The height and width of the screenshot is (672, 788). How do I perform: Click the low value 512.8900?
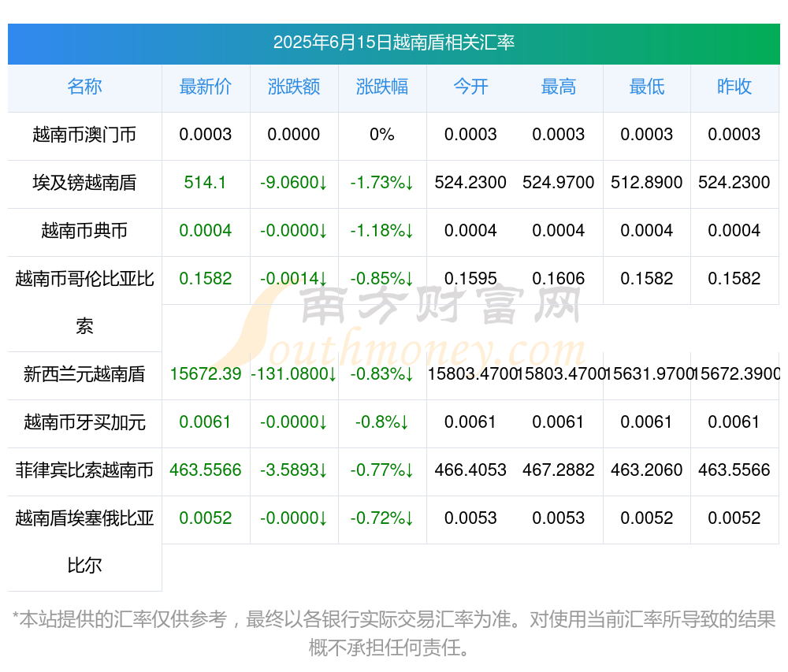click(x=647, y=182)
